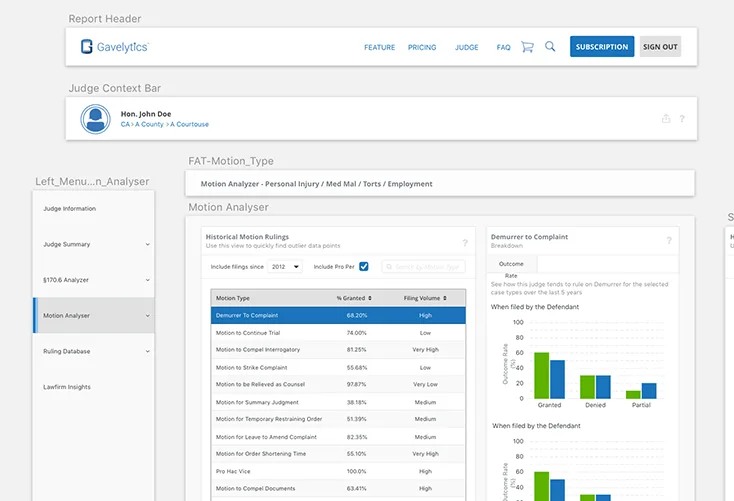Click the A County breadcrumb link
The width and height of the screenshot is (734, 501).
[150, 125]
